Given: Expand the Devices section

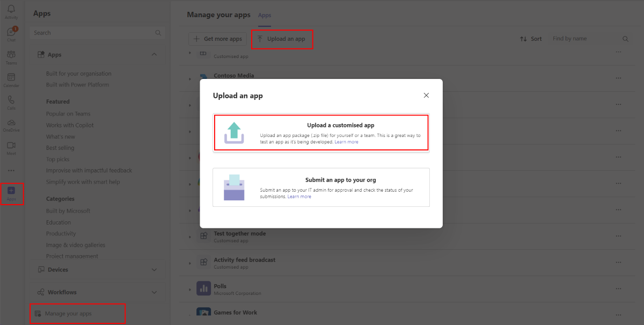Looking at the screenshot, I should click(x=154, y=269).
